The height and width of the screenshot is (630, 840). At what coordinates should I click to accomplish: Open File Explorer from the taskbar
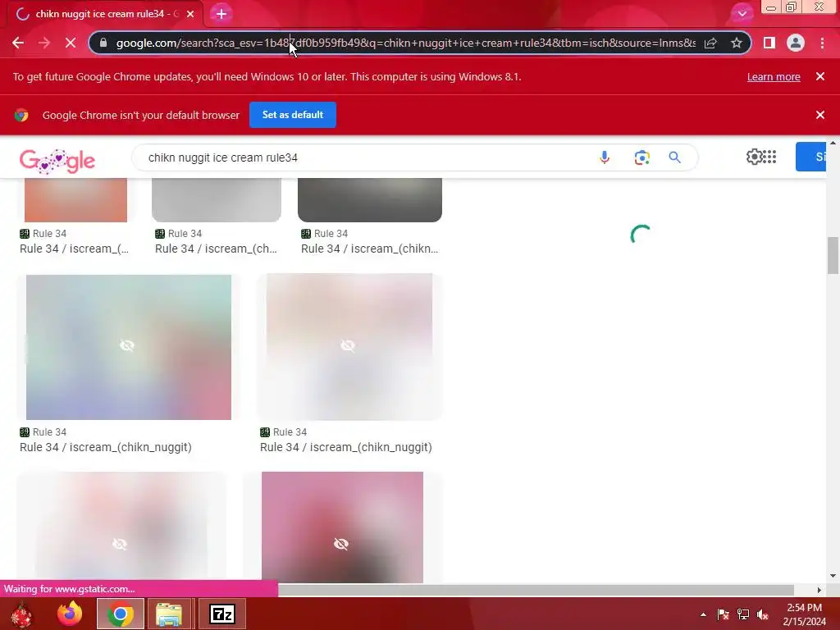pyautogui.click(x=169, y=614)
